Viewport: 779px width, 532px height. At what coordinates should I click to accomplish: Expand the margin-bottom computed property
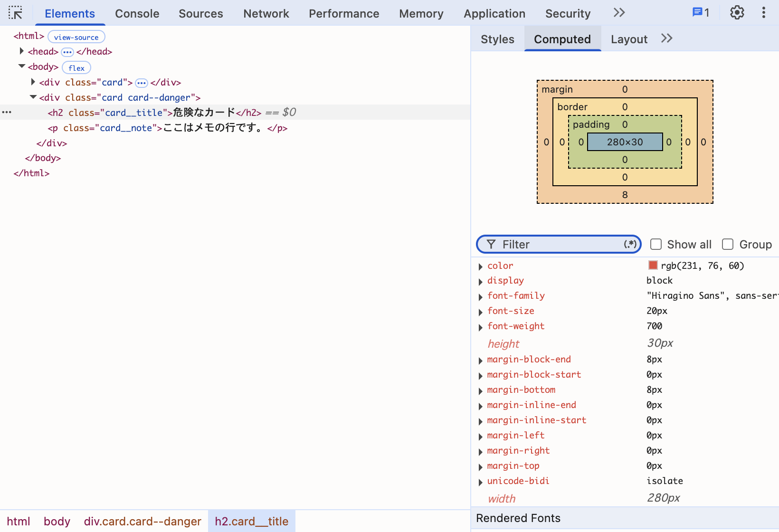pos(480,391)
